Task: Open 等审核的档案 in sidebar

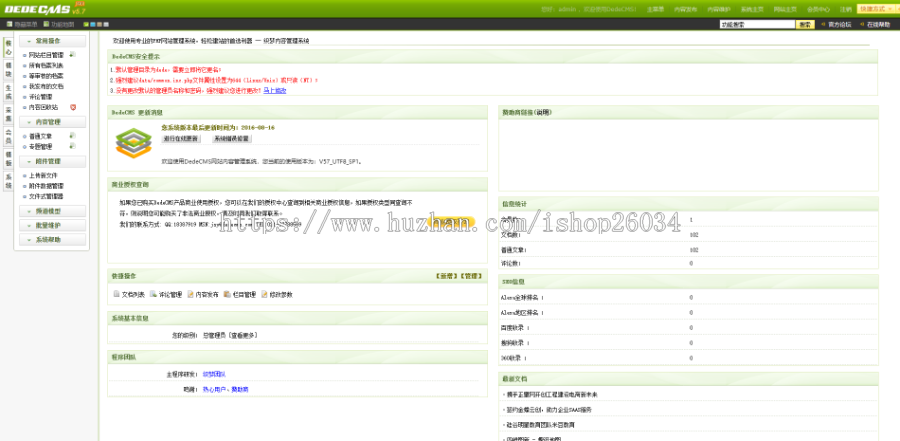Action: 46,76
